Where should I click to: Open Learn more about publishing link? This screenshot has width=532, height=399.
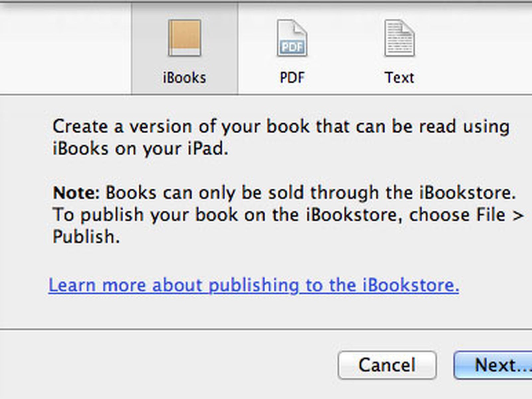point(254,285)
